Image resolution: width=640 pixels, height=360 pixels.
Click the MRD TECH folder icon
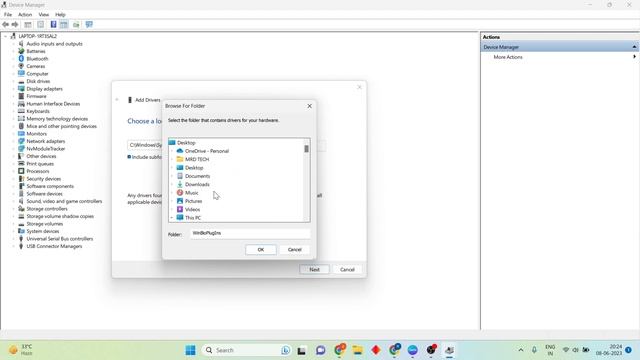tap(180, 159)
